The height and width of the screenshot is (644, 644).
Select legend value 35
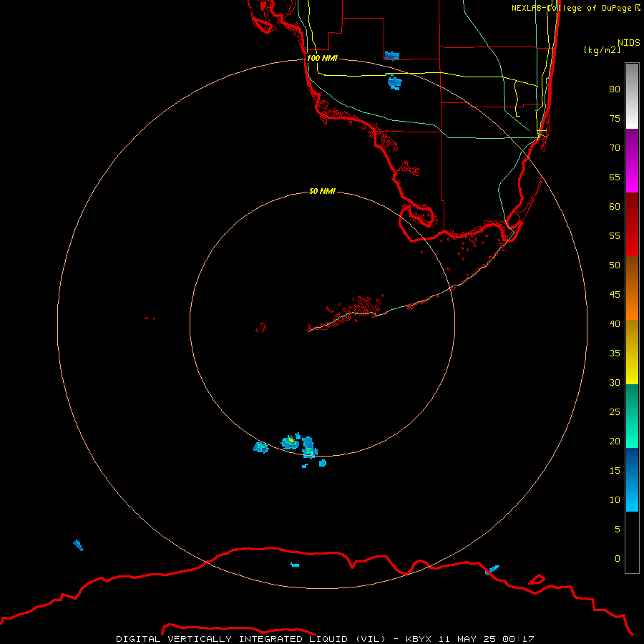[615, 353]
